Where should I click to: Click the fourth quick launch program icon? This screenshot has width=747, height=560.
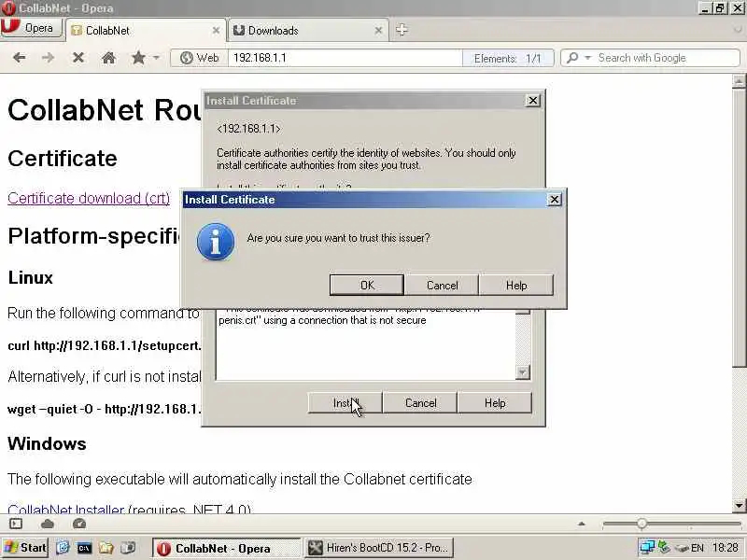(x=128, y=548)
